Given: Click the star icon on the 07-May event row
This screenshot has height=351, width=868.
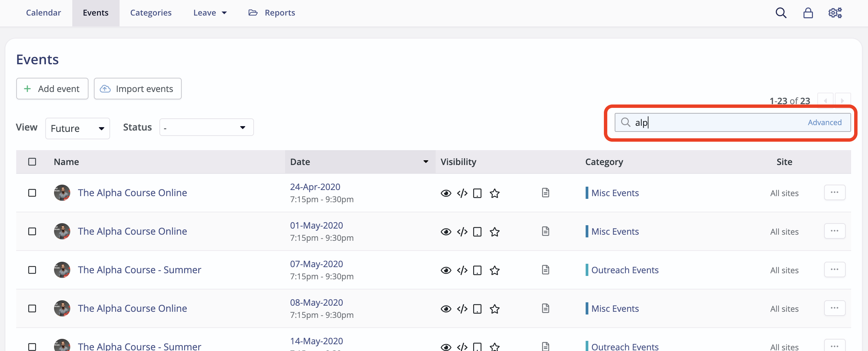Looking at the screenshot, I should [494, 270].
